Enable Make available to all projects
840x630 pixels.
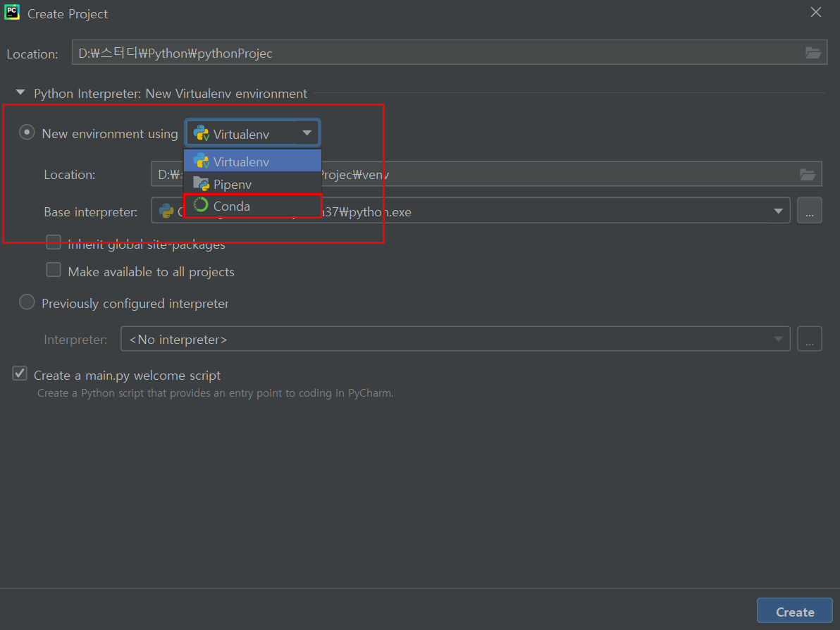54,270
